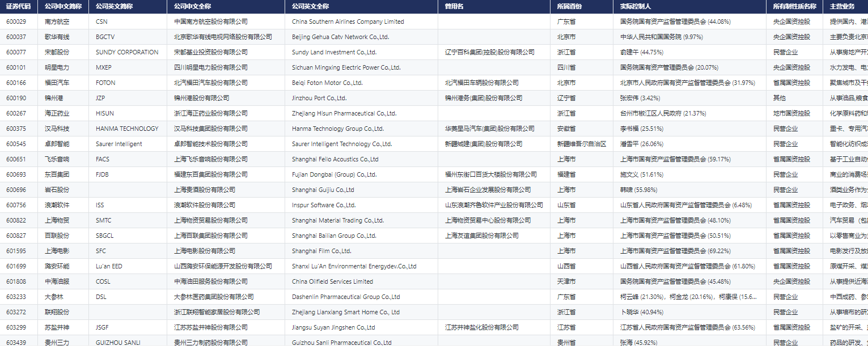The height and width of the screenshot is (346, 868).
Task: Click the 所有制性质名称 column header
Action: click(795, 6)
